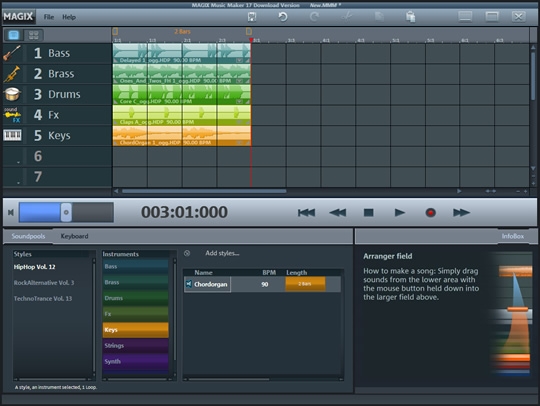Click the Redo arrow icon
Screen dimensions: 540x406
tap(314, 17)
